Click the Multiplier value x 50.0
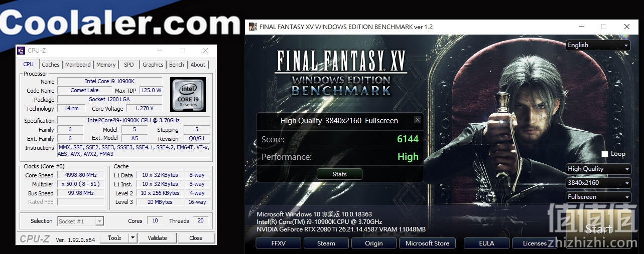The height and width of the screenshot is (254, 644). coord(81,184)
